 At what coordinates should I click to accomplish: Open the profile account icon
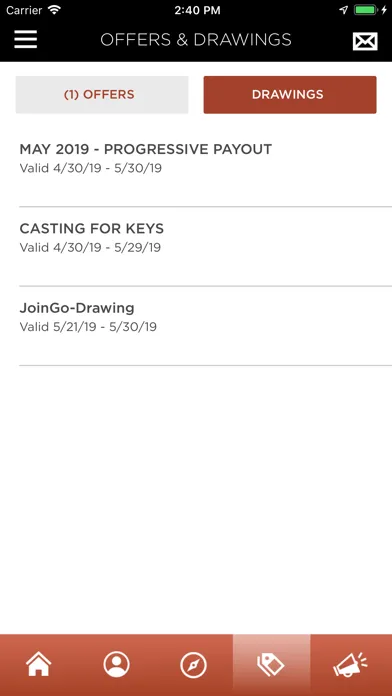click(x=116, y=665)
